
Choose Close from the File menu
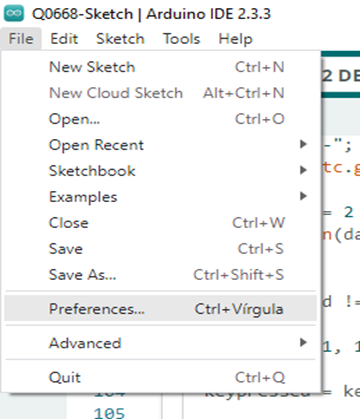point(160,223)
